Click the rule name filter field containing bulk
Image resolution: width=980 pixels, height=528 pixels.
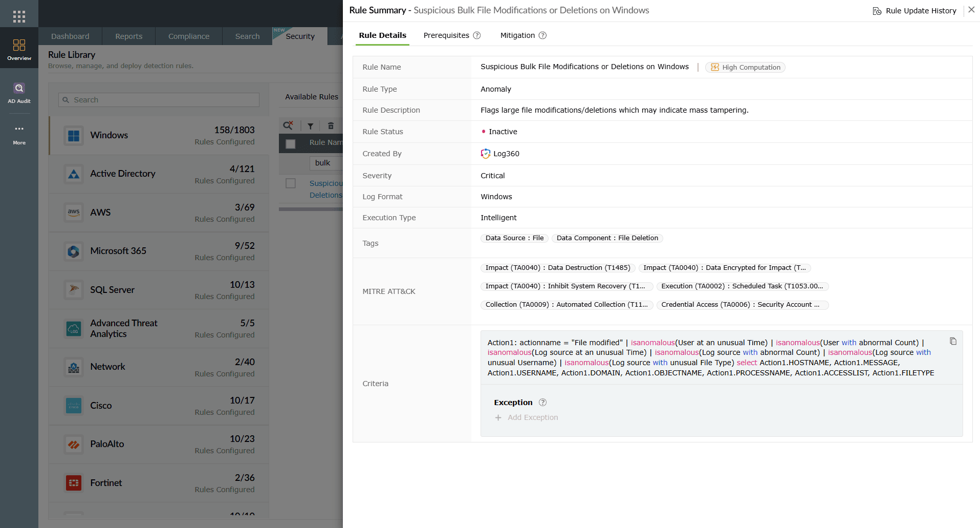pyautogui.click(x=326, y=163)
